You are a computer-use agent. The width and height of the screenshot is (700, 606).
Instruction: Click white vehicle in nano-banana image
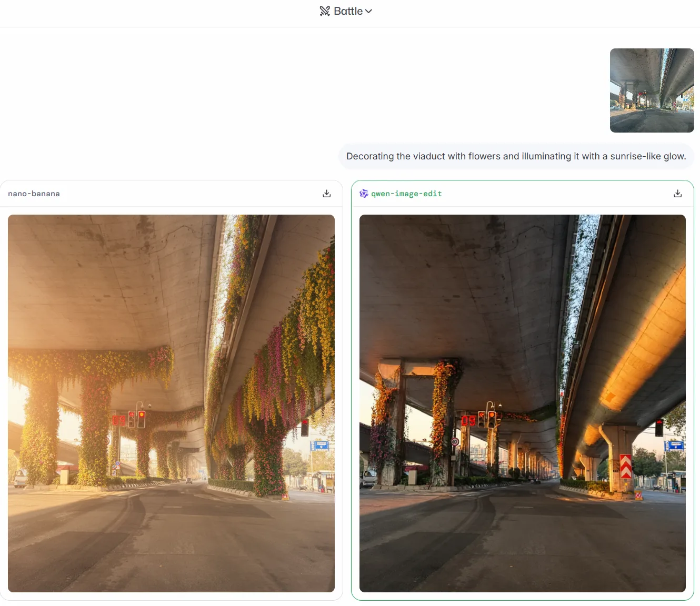(x=21, y=478)
